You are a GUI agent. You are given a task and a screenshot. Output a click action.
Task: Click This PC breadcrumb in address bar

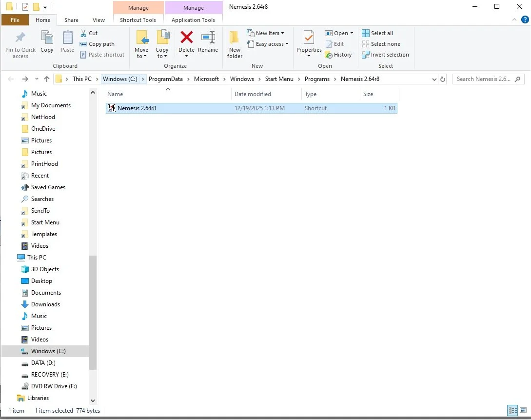[82, 79]
